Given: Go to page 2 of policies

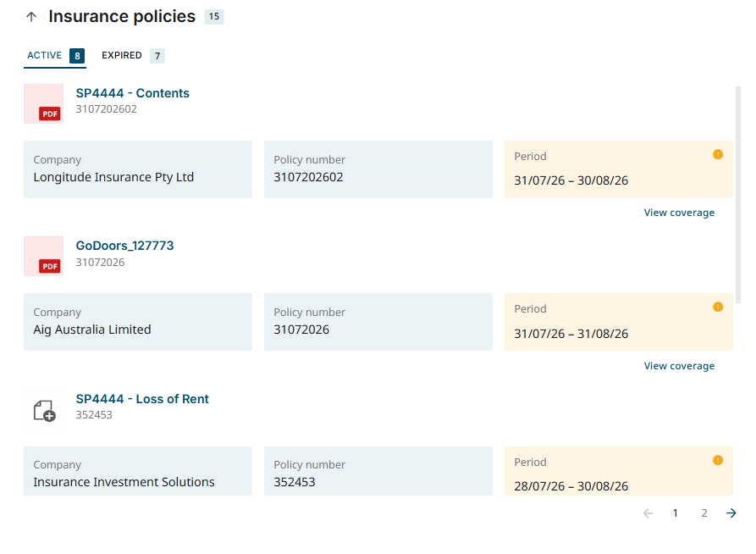Looking at the screenshot, I should tap(704, 513).
